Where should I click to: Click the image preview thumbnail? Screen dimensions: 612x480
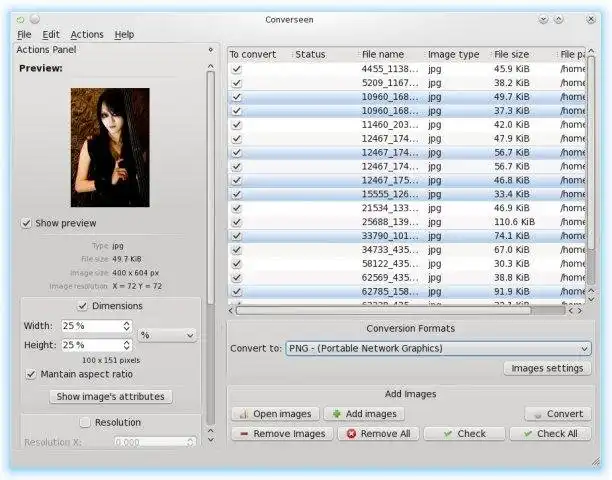110,147
